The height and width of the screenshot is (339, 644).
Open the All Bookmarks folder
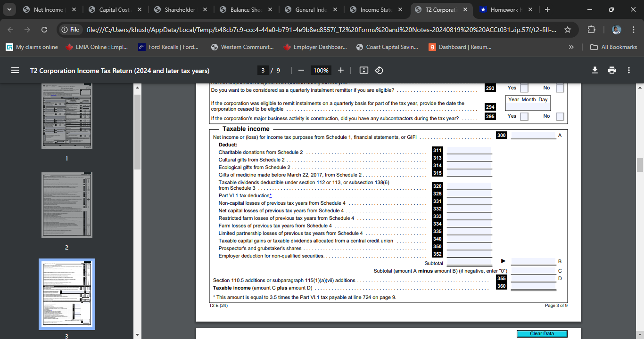pos(614,47)
